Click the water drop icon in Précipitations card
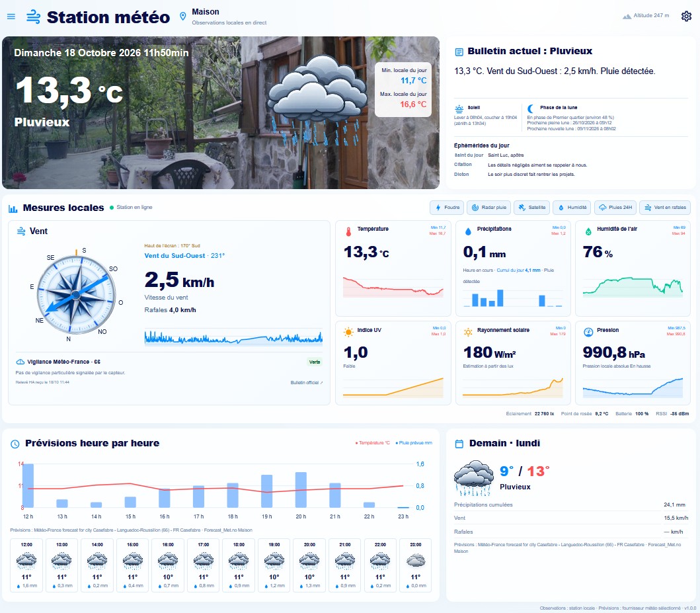 click(468, 231)
